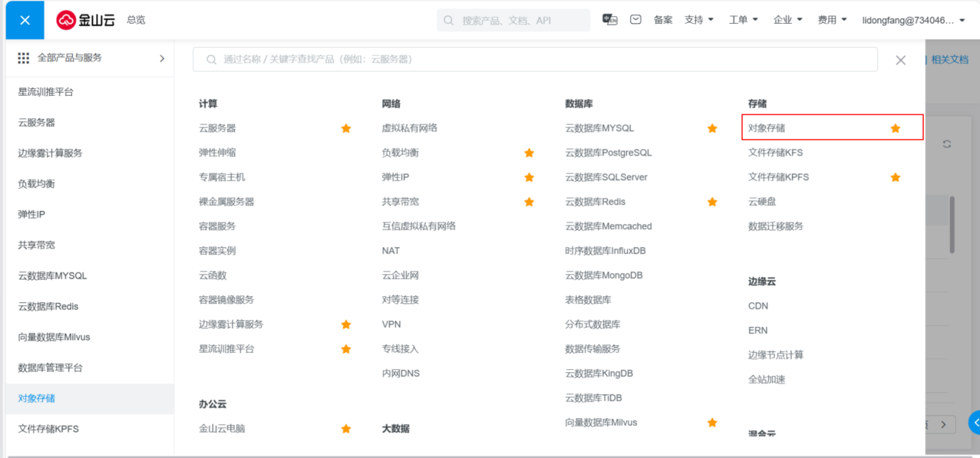
Task: Select 云服务器 in the left sidebar
Action: tap(37, 122)
